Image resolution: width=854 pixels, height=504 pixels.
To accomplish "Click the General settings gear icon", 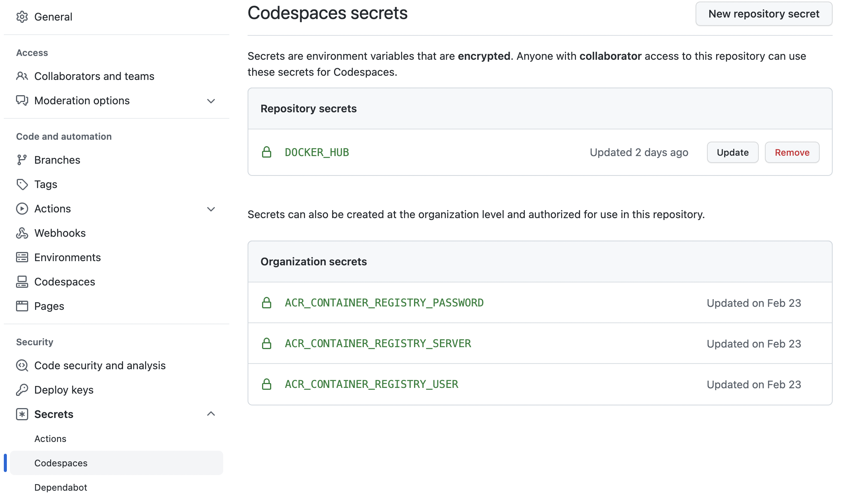I will (22, 17).
